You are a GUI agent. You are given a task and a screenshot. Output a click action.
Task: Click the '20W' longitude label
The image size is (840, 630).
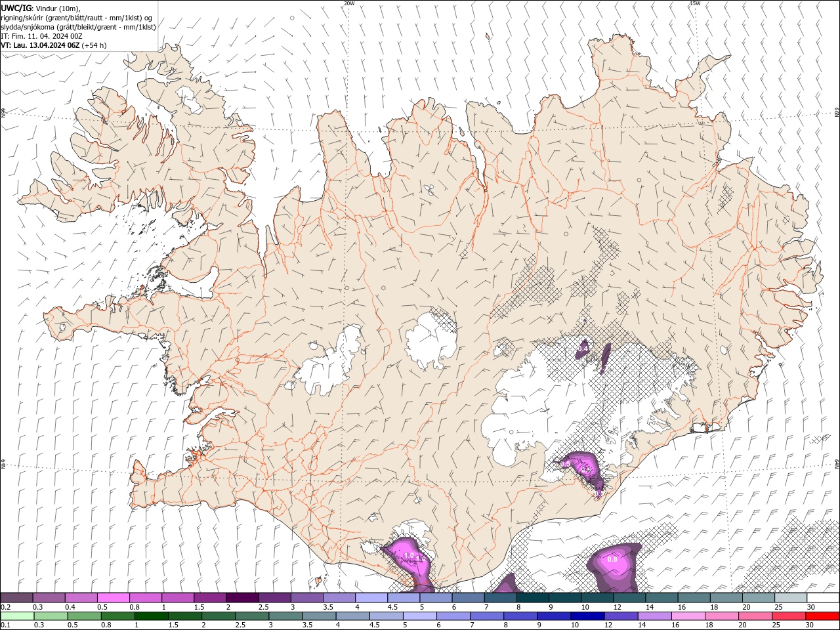tap(349, 3)
